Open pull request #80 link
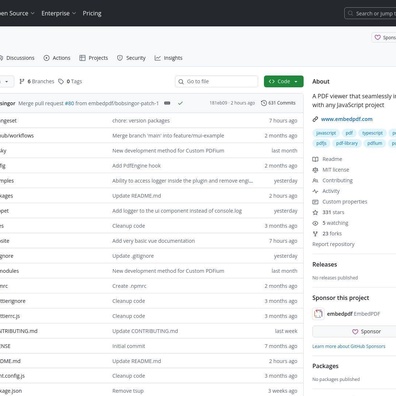 tap(69, 103)
